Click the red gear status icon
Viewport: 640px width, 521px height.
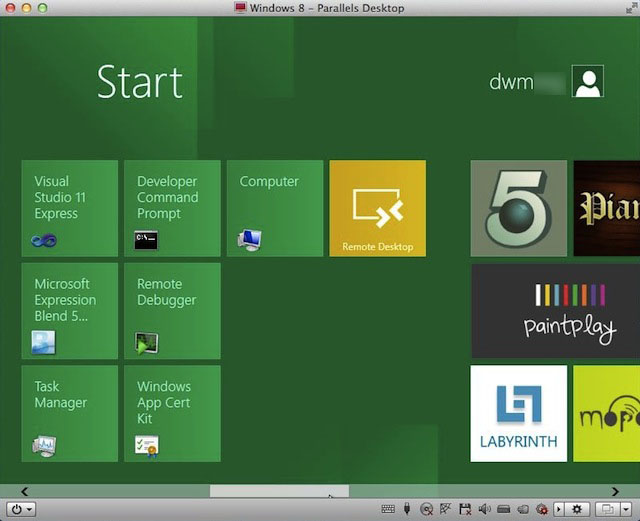click(x=542, y=509)
